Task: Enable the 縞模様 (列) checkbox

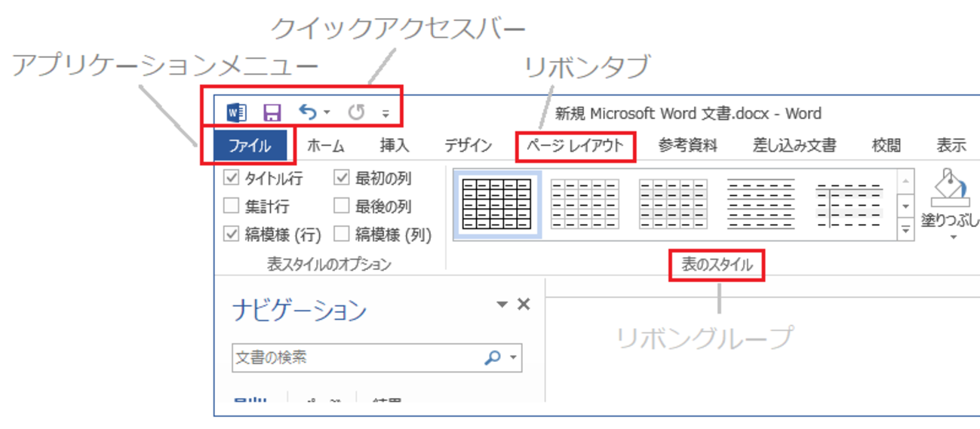Action: pos(342,234)
